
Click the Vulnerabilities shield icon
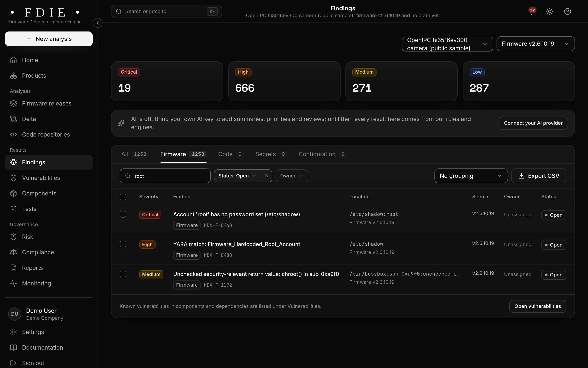(14, 178)
